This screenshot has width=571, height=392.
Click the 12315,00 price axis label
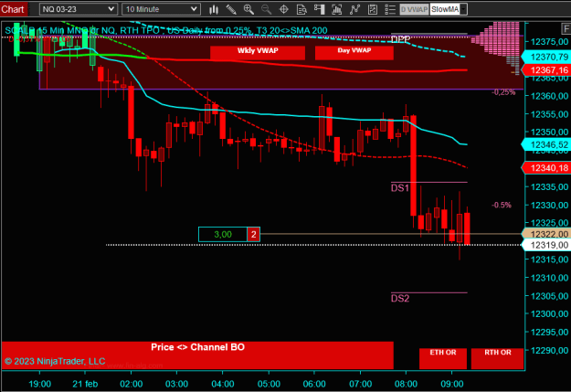[549, 260]
